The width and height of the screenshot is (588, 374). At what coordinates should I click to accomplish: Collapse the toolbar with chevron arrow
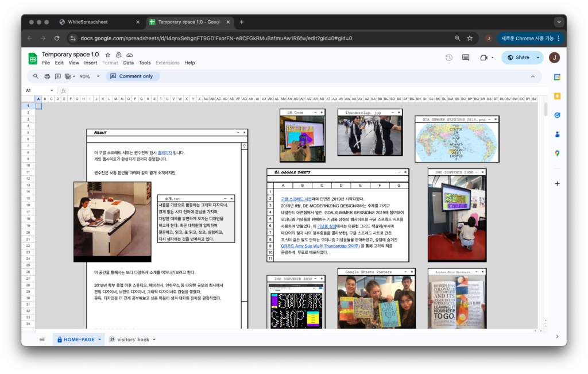(x=532, y=76)
